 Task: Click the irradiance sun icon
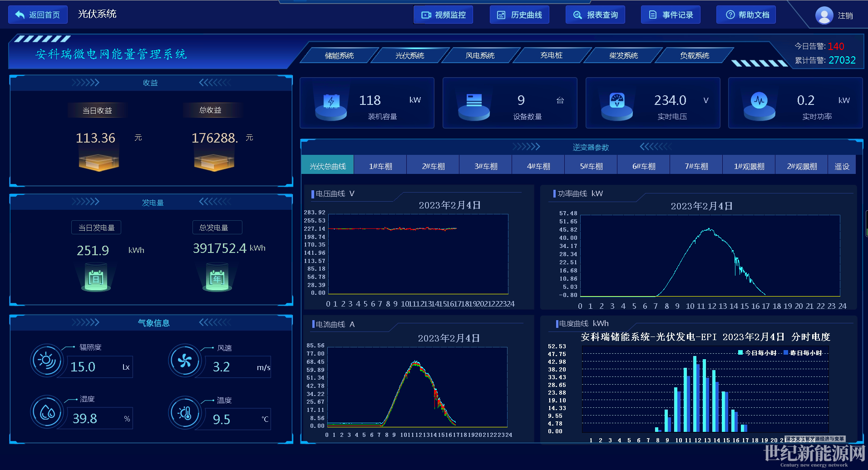(46, 361)
